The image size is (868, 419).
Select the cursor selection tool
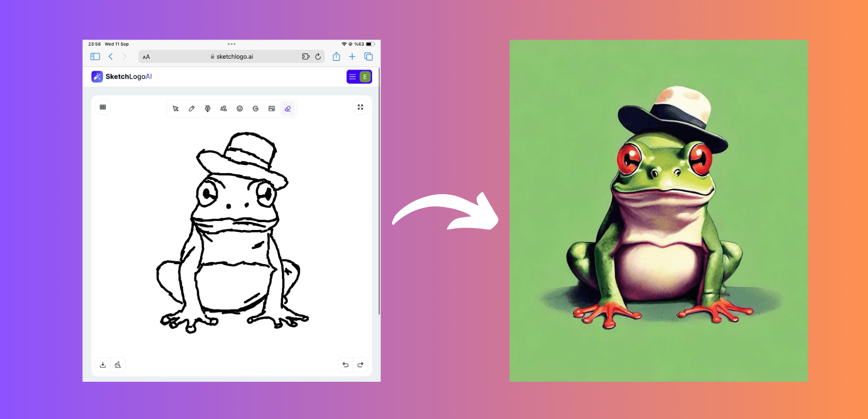coord(176,108)
